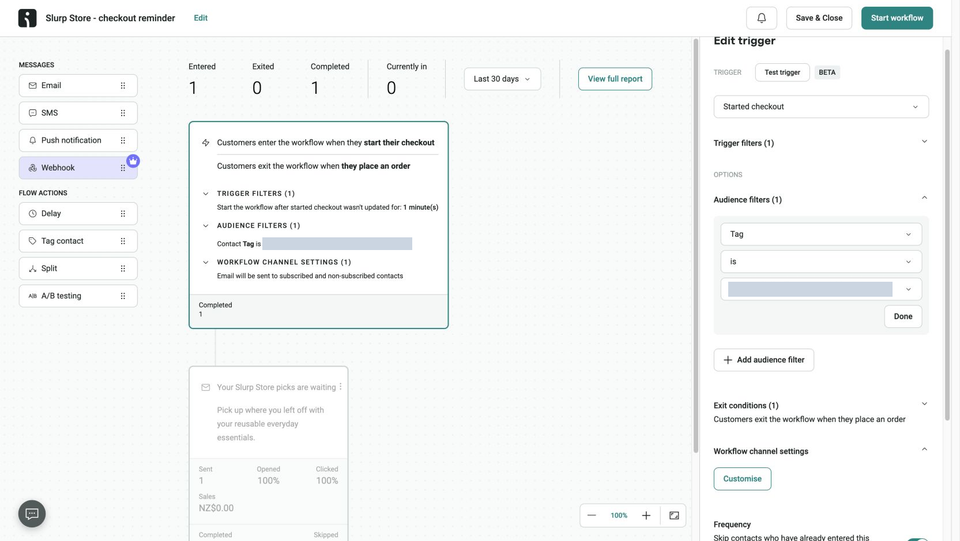960x541 pixels.
Task: Click 'Slurp Store - checkout reminder' title
Action: 110,18
